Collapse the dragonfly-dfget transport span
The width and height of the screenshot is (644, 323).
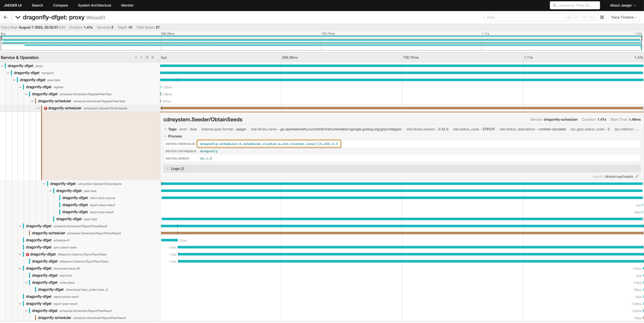coord(8,73)
